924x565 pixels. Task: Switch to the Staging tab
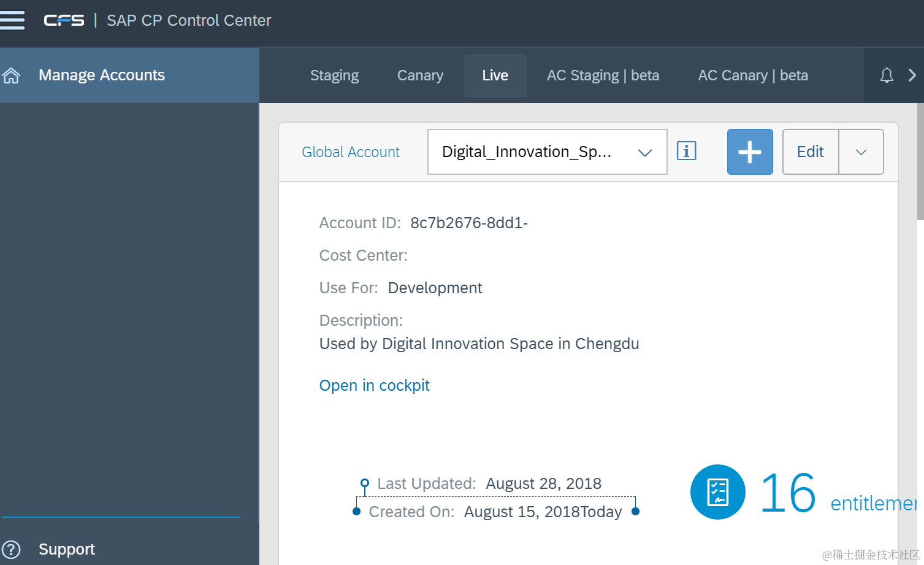pyautogui.click(x=334, y=75)
